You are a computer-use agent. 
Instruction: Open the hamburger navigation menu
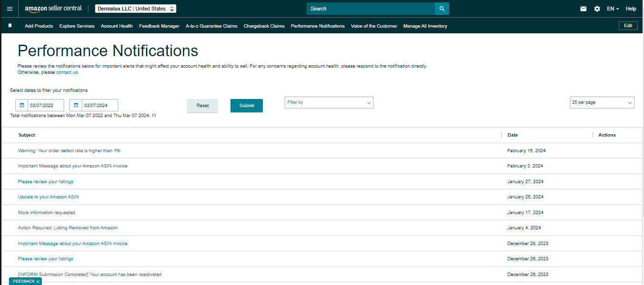pyautogui.click(x=10, y=9)
